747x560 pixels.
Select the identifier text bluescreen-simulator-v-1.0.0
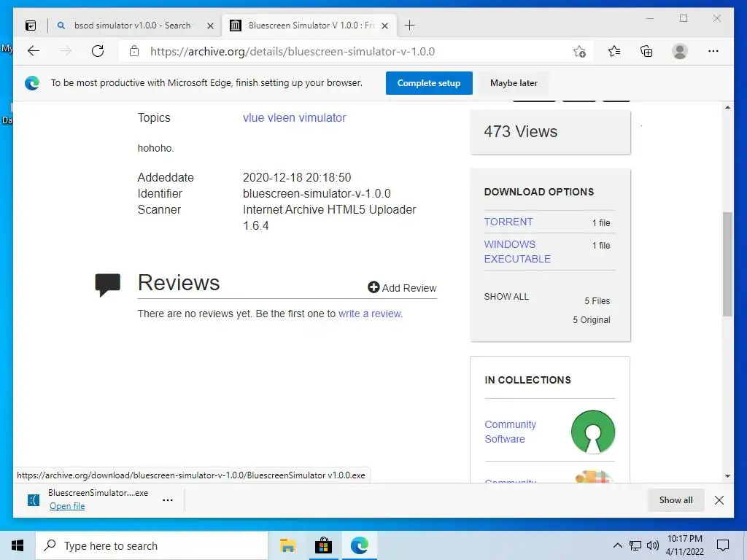pos(317,194)
